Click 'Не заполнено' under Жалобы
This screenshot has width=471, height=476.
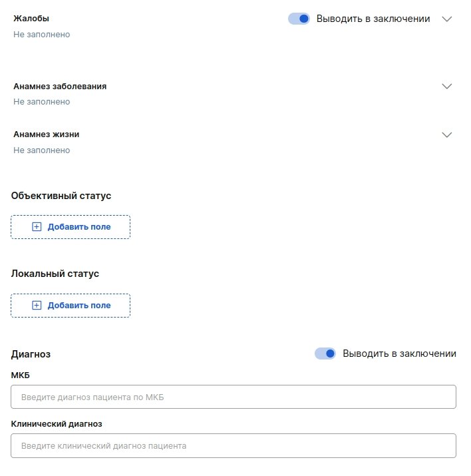pyautogui.click(x=41, y=35)
